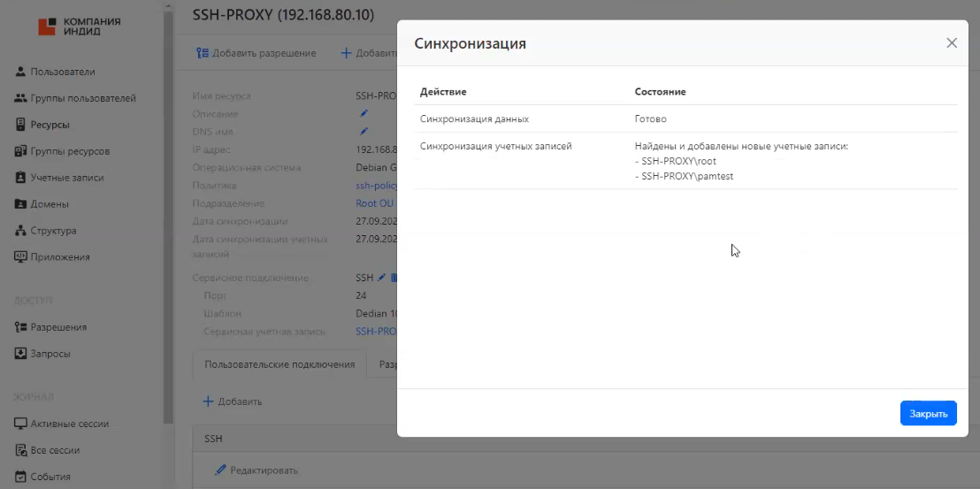Click the Домены folder icon
980x489 pixels.
(21, 204)
